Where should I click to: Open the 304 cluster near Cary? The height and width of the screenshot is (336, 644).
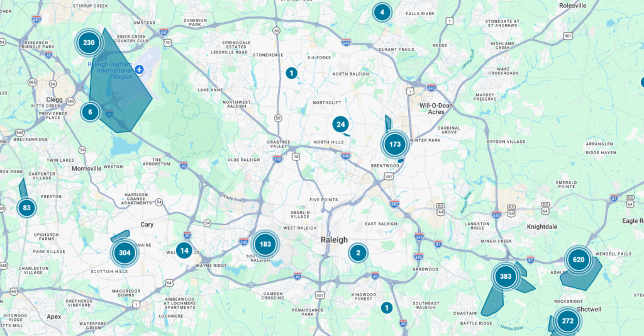coord(125,253)
